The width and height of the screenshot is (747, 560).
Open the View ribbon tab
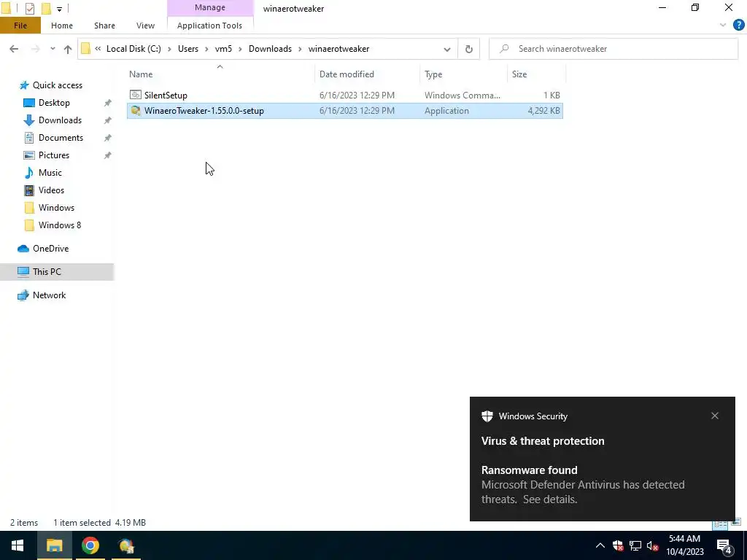[145, 26]
